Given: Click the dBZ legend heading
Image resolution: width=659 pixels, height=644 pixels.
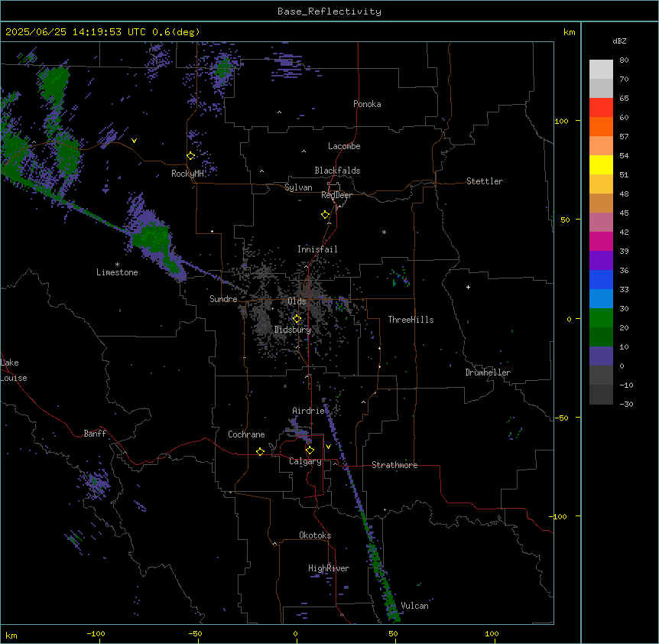Looking at the screenshot, I should (x=619, y=41).
